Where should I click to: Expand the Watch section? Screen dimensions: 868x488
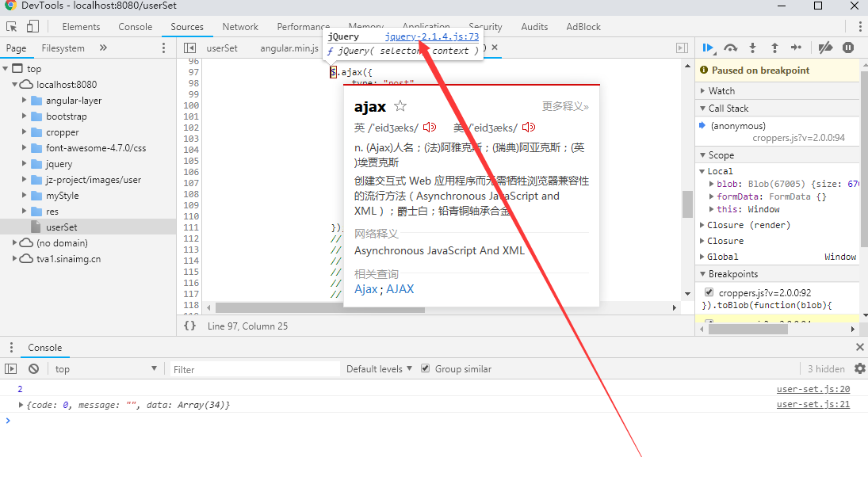point(703,90)
